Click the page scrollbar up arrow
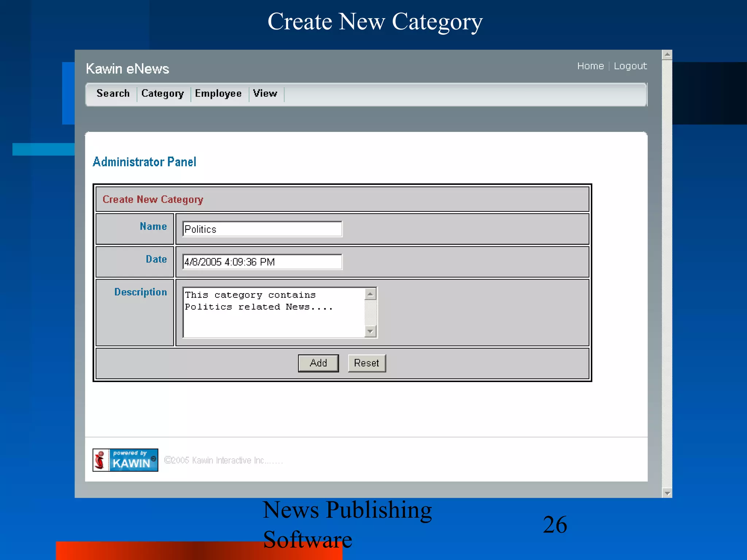Image resolution: width=747 pixels, height=560 pixels. tap(667, 55)
